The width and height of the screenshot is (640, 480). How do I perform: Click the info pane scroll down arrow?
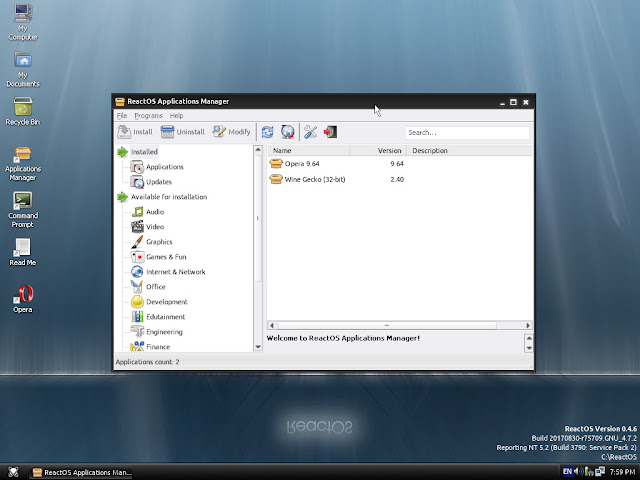pyautogui.click(x=529, y=348)
